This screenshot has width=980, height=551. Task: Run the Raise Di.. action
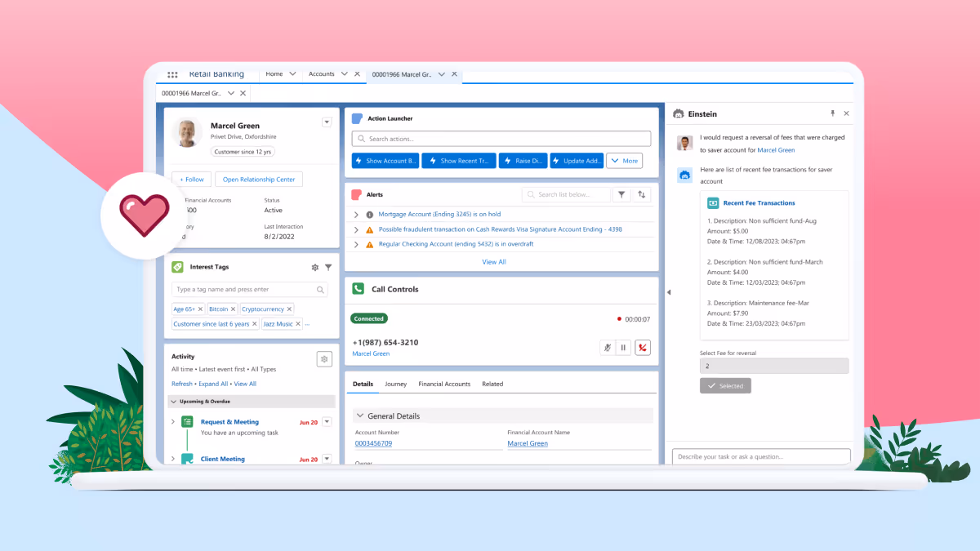click(523, 161)
